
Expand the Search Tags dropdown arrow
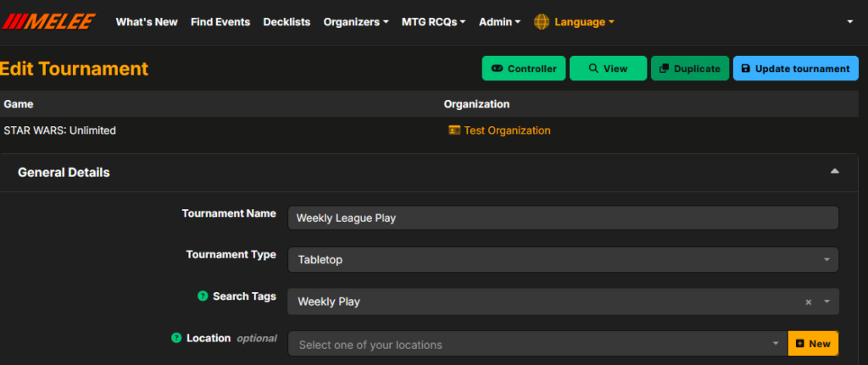826,301
